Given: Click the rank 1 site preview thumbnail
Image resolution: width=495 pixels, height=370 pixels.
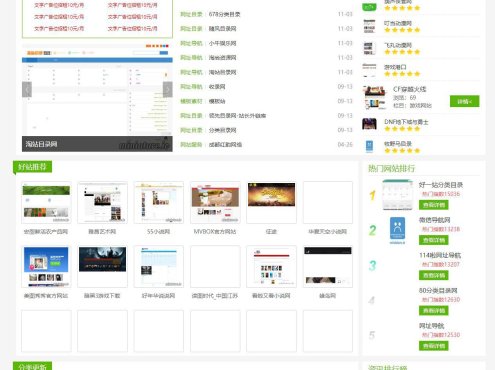Looking at the screenshot, I should 397,195.
